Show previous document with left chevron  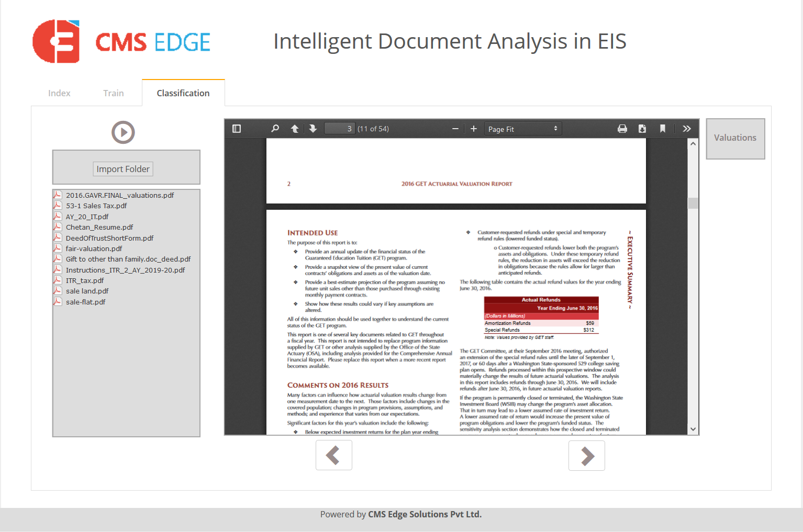click(x=334, y=455)
